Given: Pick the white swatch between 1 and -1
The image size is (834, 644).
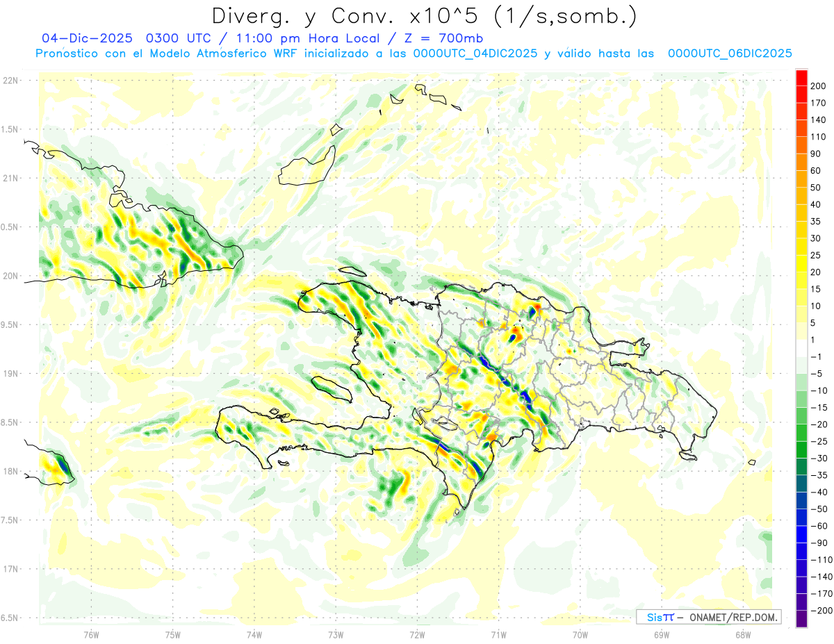Looking at the screenshot, I should pyautogui.click(x=801, y=348).
